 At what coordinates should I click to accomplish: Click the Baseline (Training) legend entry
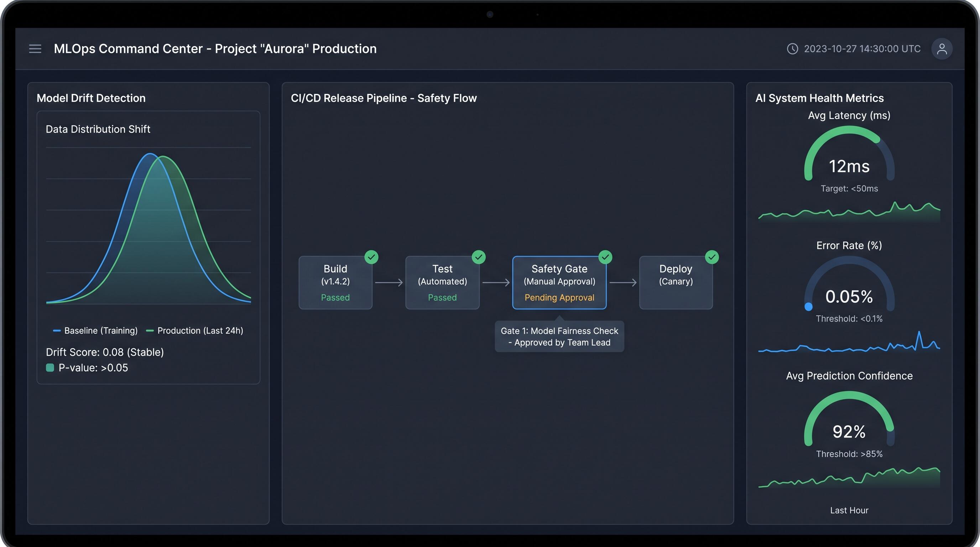pos(95,330)
